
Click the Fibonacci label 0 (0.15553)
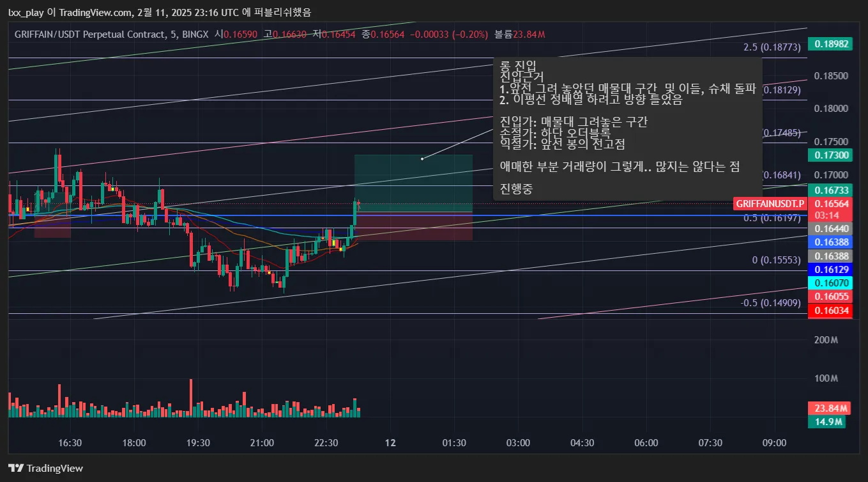(x=777, y=260)
